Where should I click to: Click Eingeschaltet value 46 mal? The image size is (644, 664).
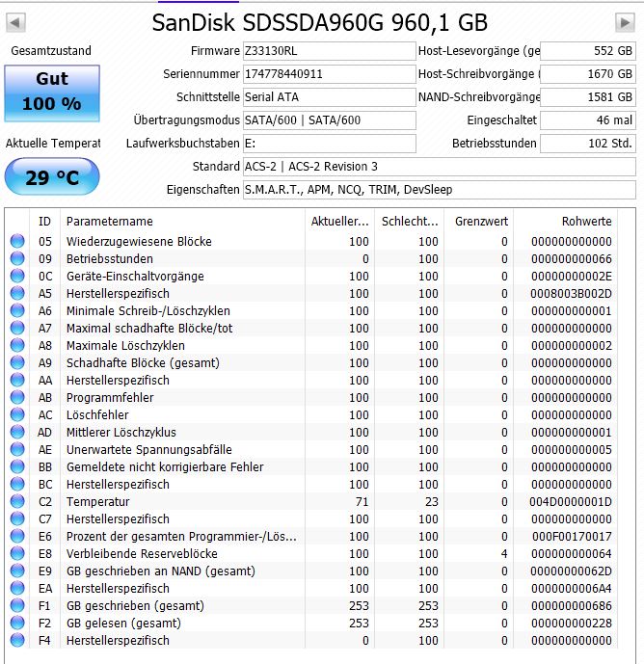588,120
